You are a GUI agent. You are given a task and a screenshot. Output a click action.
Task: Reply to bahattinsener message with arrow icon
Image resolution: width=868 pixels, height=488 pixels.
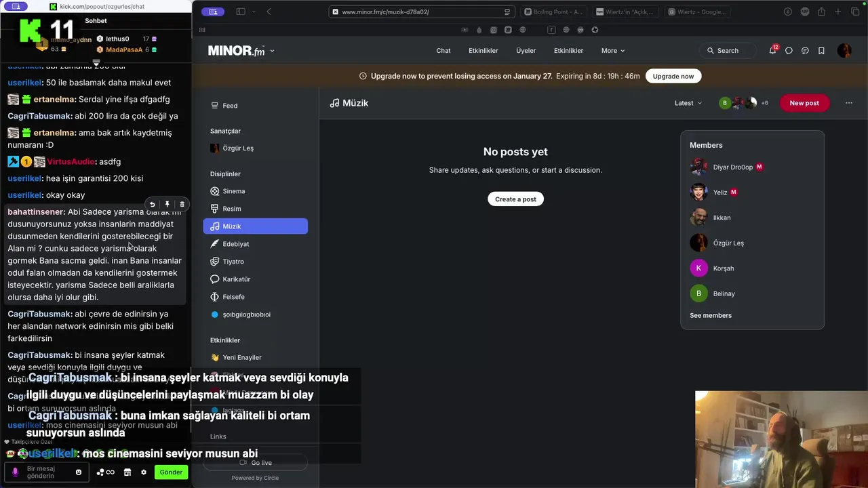tap(153, 204)
